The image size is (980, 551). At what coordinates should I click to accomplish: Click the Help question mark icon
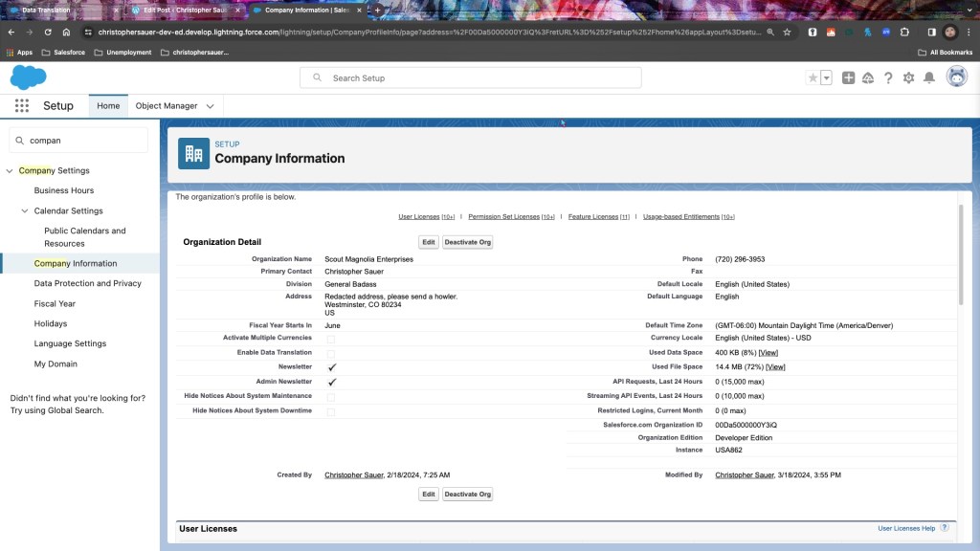[888, 78]
